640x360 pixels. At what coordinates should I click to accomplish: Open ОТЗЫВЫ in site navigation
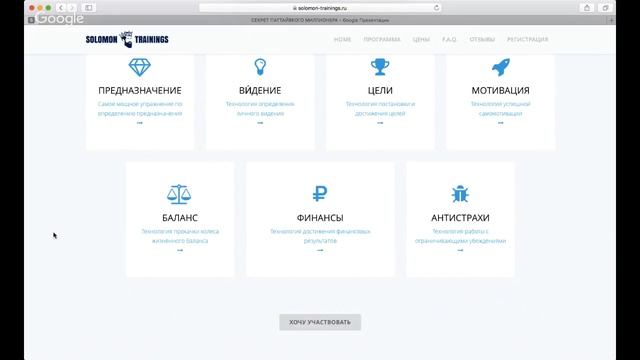coord(482,39)
